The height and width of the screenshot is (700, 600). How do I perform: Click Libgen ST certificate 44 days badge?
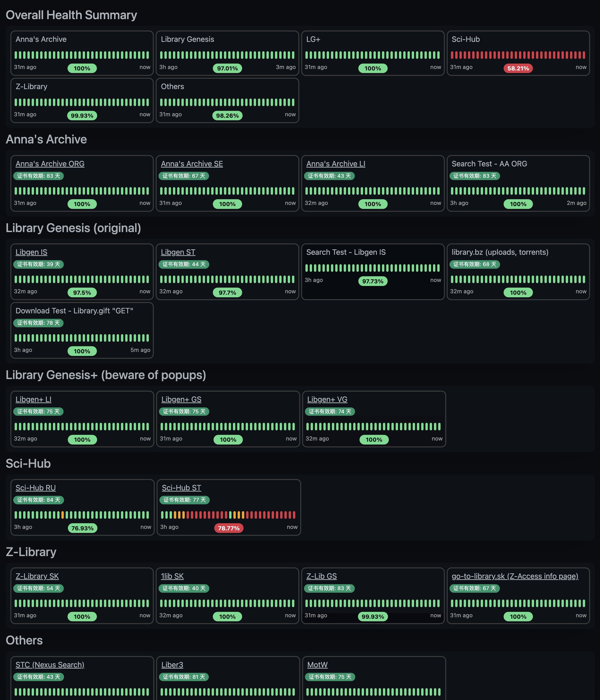click(x=184, y=264)
